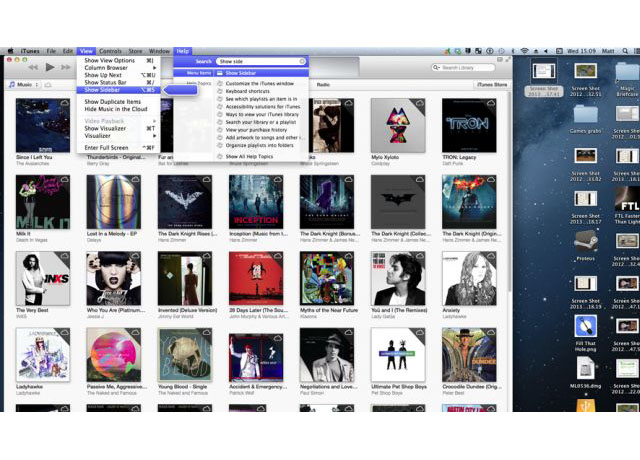Open Search your library or a playlist topic
Image resolution: width=640 pixels, height=460 pixels.
261,122
